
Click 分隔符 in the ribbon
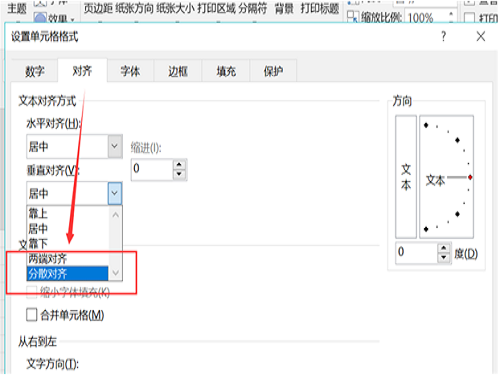[253, 8]
